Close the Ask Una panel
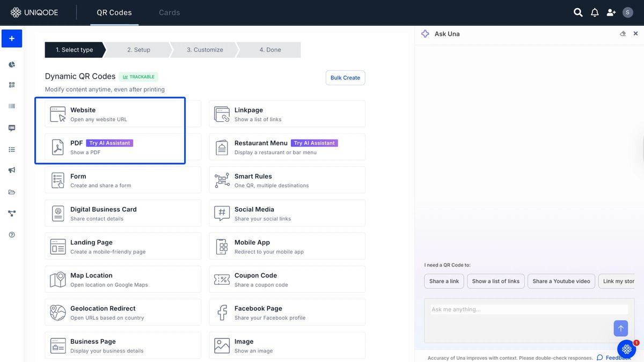 coord(635,34)
